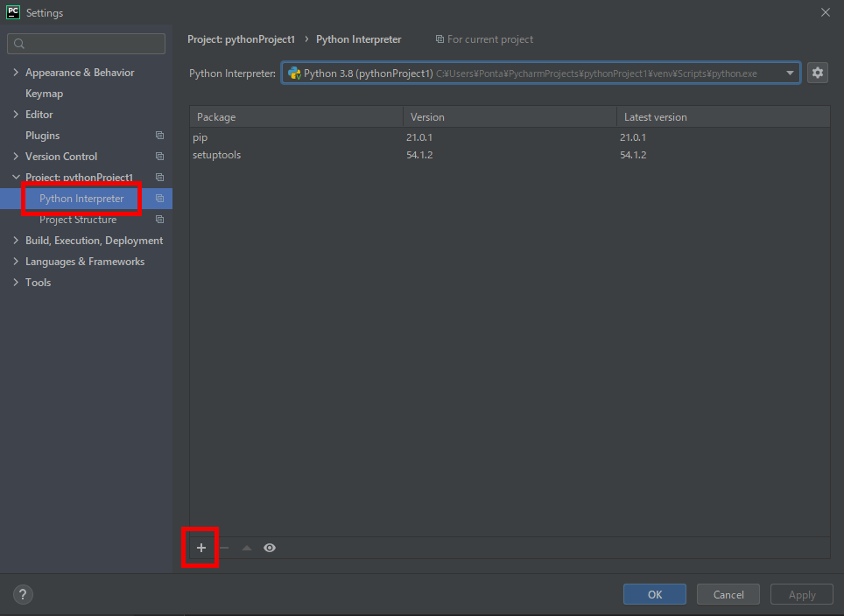Click inside the settings search field
Image resolution: width=844 pixels, height=616 pixels.
click(85, 43)
